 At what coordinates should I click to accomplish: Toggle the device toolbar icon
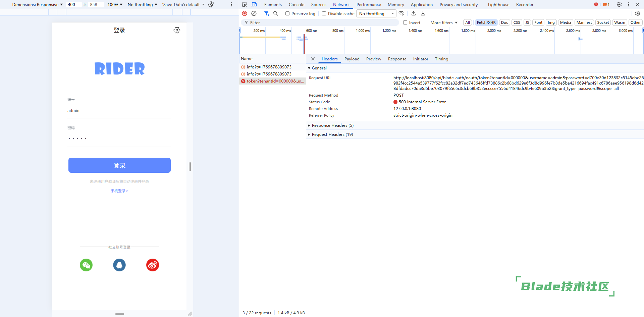[x=254, y=5]
